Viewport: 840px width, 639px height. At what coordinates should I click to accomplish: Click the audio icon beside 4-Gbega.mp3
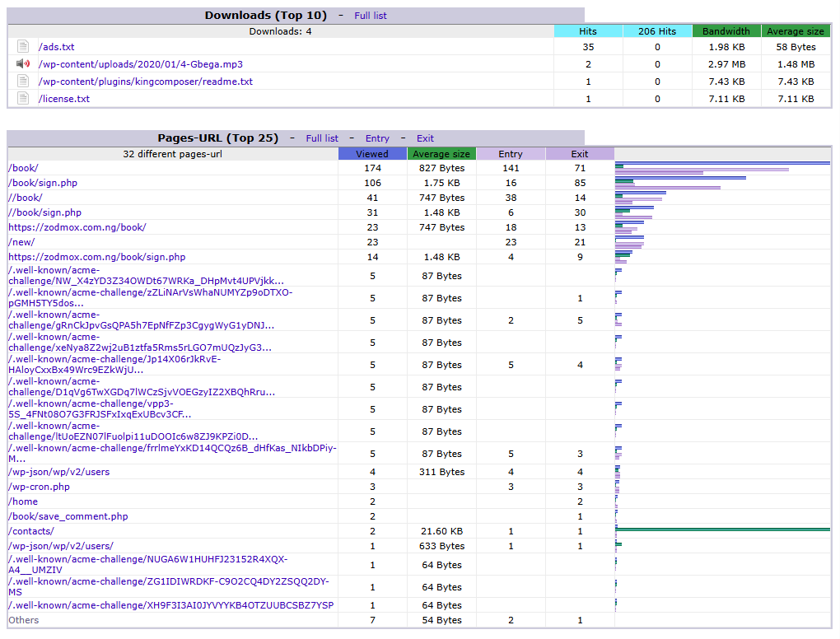tap(23, 64)
